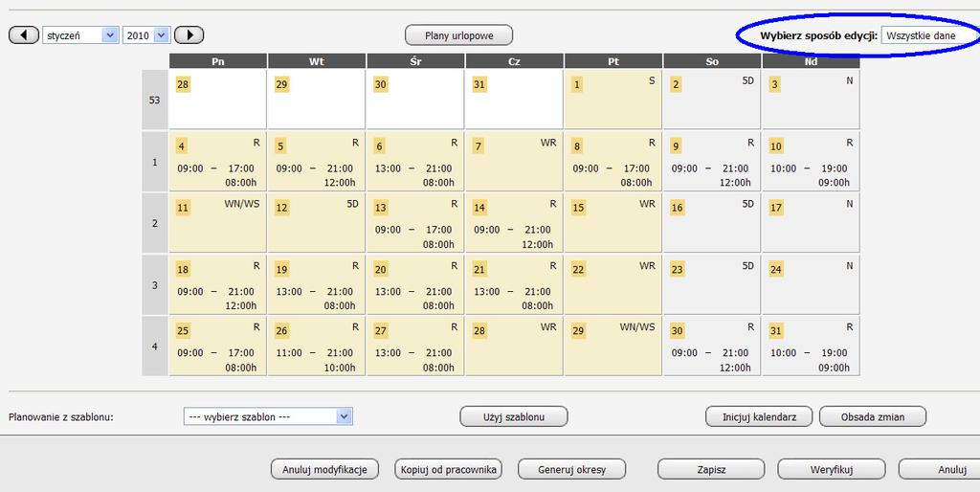Save the schedule with Zapisz
Image resolution: width=980 pixels, height=492 pixels.
711,469
